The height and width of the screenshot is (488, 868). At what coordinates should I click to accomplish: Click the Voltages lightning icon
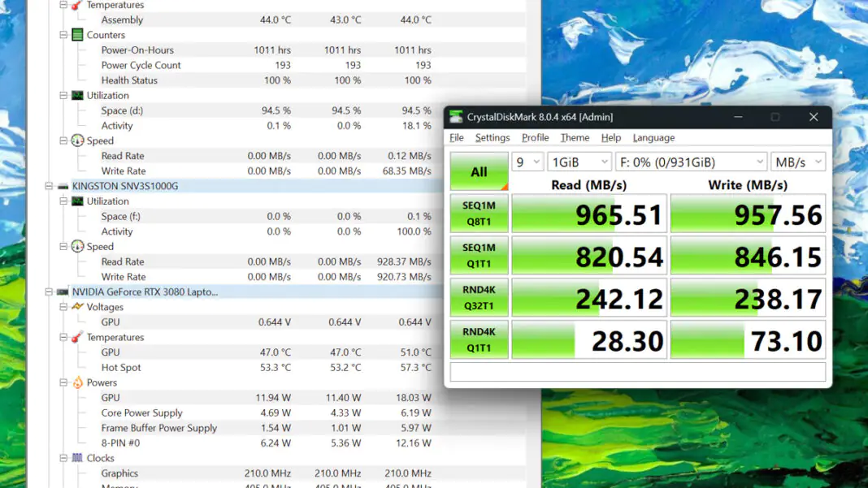[77, 307]
